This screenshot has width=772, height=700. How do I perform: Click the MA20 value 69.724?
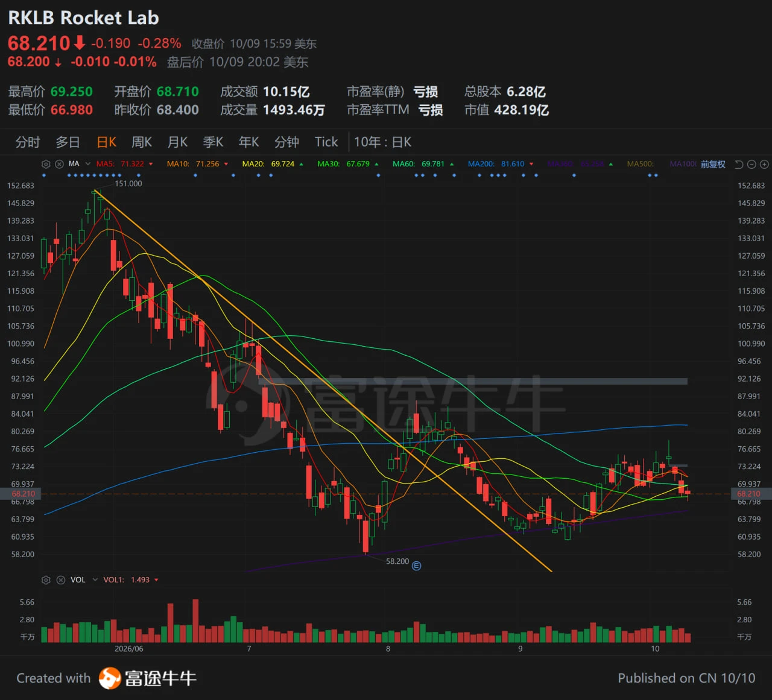(283, 164)
